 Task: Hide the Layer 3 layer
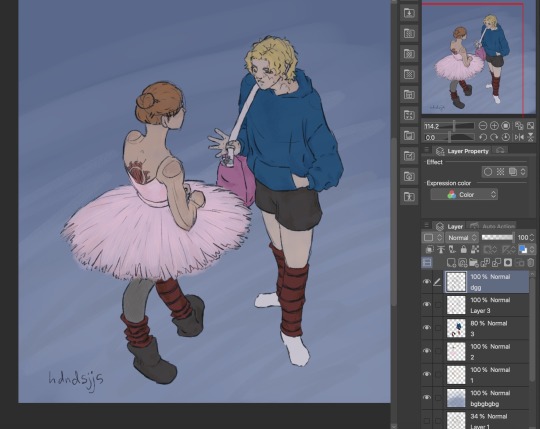427,305
